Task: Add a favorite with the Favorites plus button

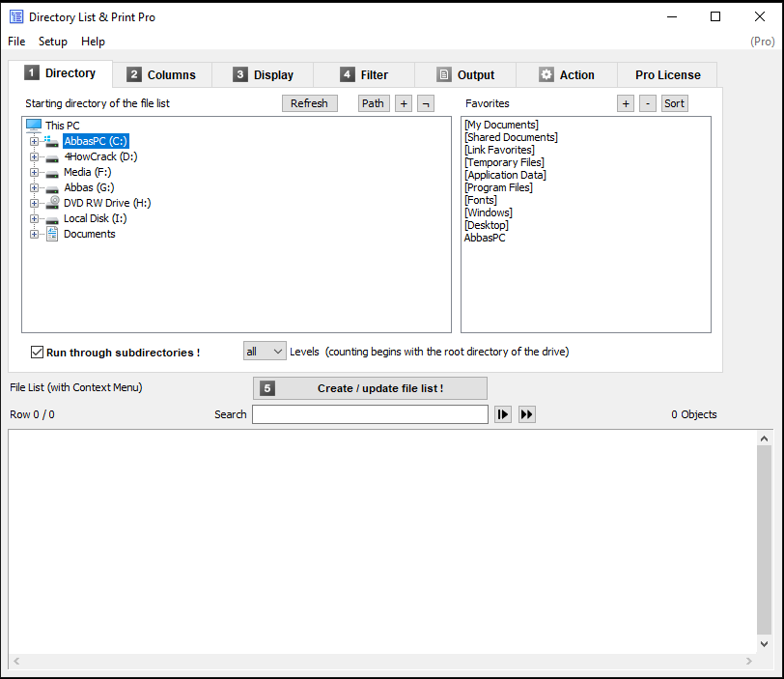Action: (x=626, y=103)
